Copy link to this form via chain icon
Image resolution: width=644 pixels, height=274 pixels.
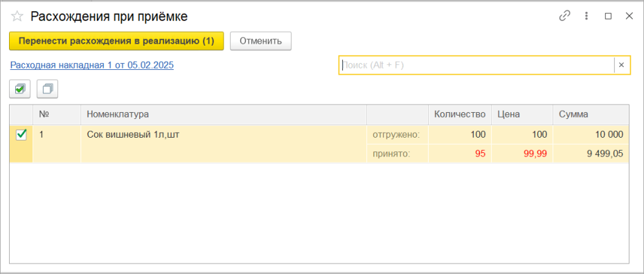(565, 17)
